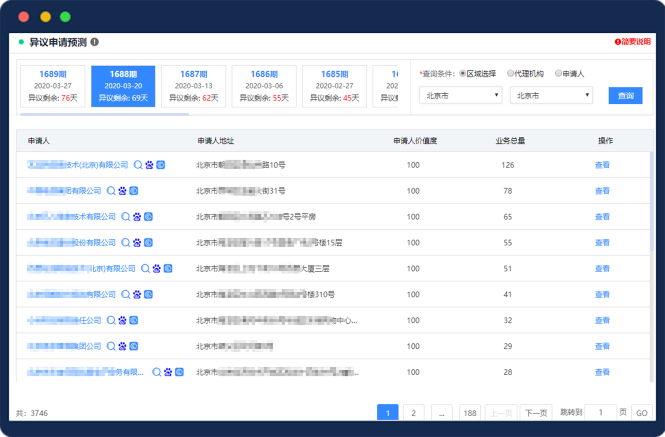
Task: Click the current page 1 button
Action: (388, 412)
